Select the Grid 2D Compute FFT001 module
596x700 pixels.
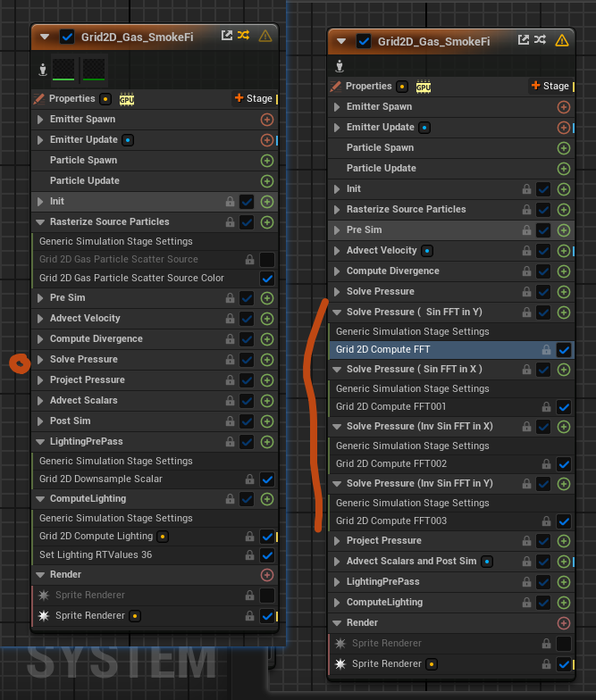click(452, 407)
